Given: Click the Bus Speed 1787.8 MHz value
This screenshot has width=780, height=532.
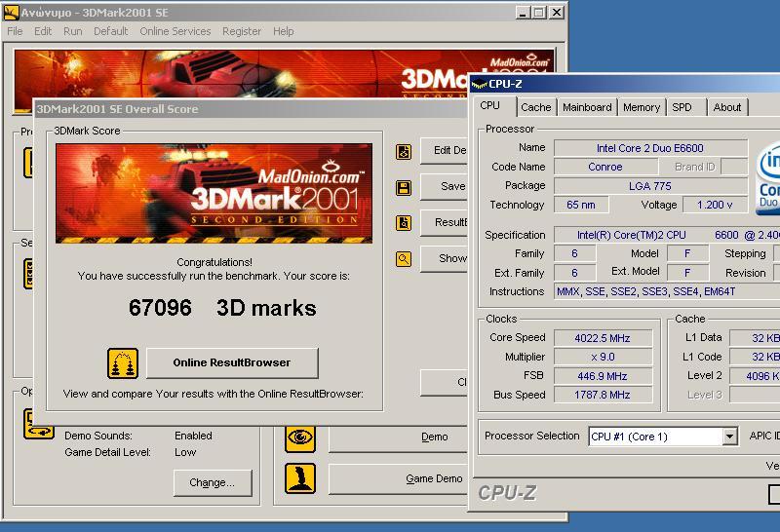Looking at the screenshot, I should click(603, 395).
